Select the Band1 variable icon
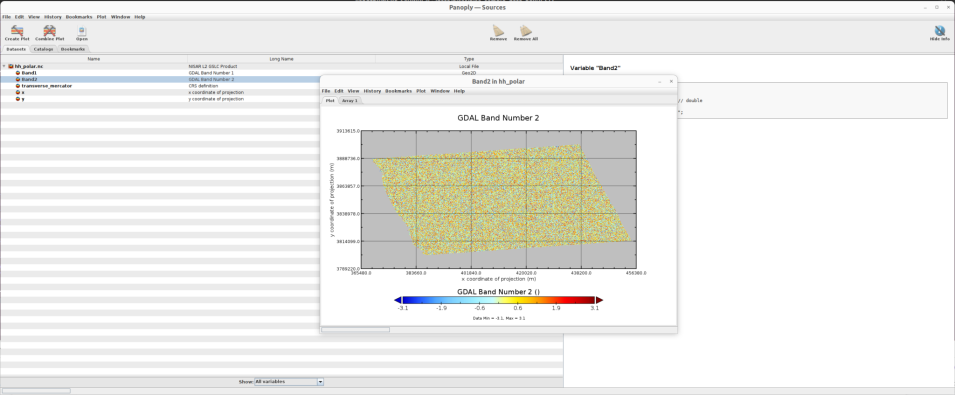The height and width of the screenshot is (395, 955). [x=18, y=72]
